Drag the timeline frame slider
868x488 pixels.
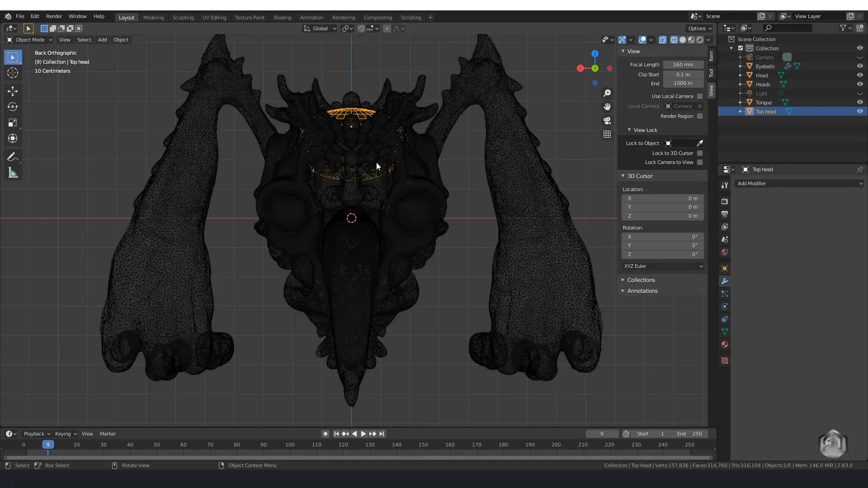point(47,445)
